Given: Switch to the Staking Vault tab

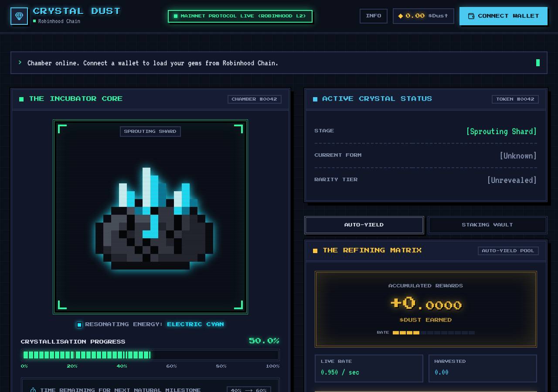Looking at the screenshot, I should 487,225.
